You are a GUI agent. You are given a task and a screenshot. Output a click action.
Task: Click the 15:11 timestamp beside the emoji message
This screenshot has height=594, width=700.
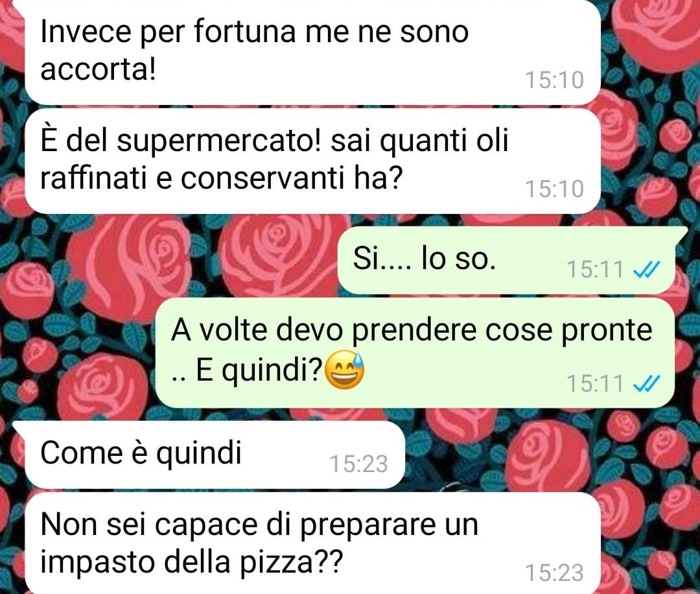[x=594, y=384]
